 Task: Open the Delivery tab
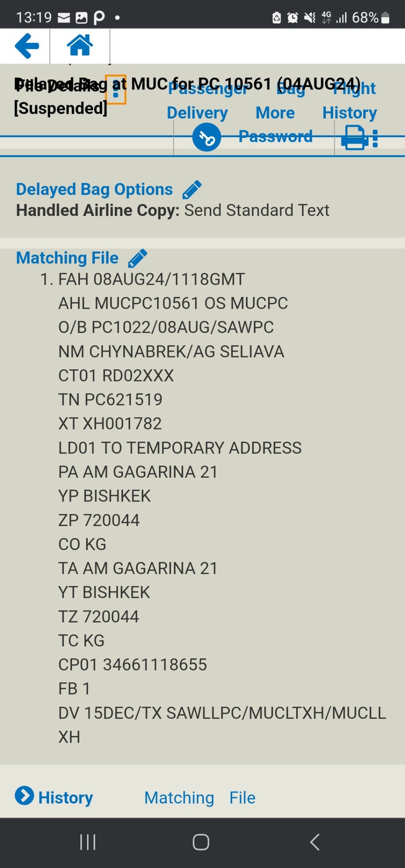[197, 113]
